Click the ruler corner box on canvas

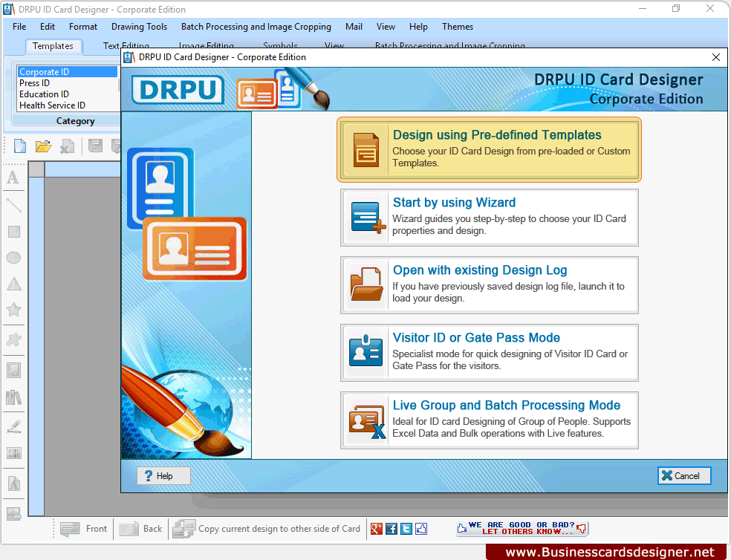36,169
